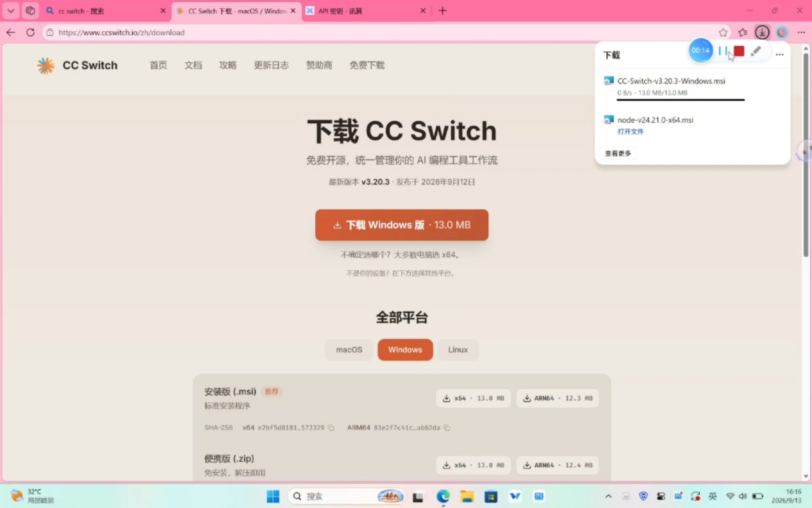Select the macOS platform tab
812x508 pixels.
(x=349, y=350)
